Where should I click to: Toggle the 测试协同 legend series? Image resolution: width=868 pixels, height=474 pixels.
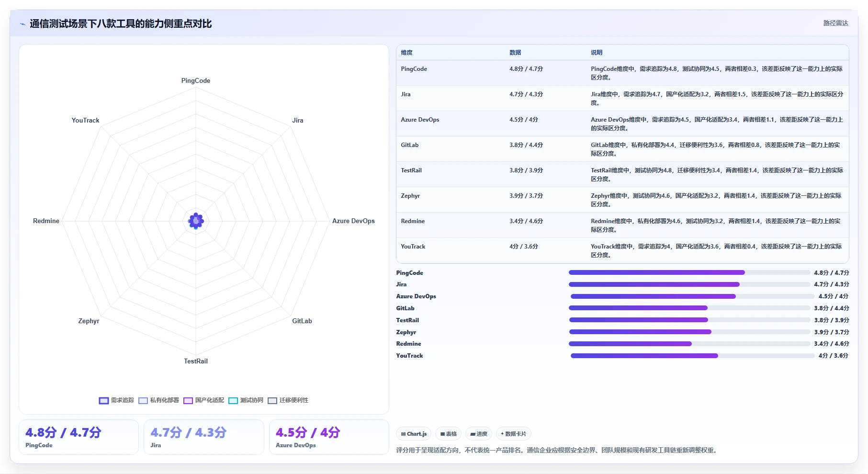click(246, 400)
